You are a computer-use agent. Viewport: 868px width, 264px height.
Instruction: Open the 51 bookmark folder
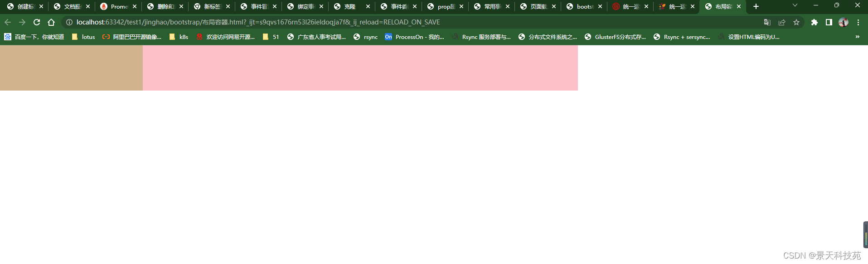tap(271, 37)
